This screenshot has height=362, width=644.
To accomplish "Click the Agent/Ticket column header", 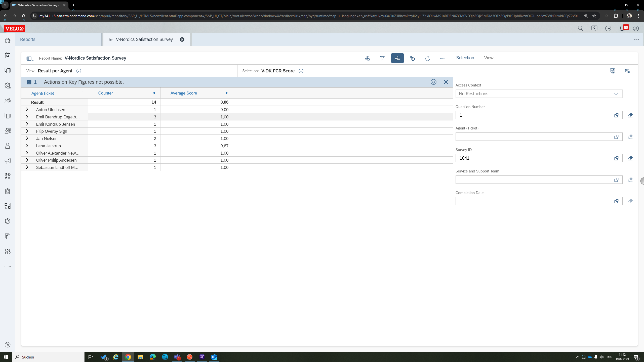I will point(43,93).
